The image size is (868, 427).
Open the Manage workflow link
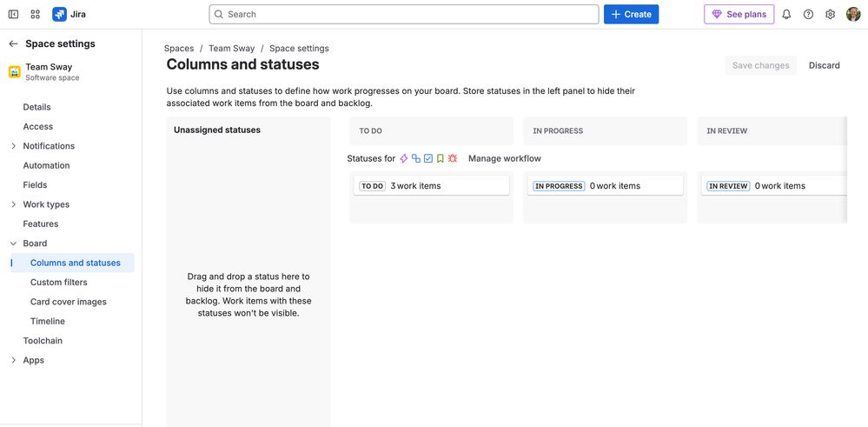[x=504, y=158]
